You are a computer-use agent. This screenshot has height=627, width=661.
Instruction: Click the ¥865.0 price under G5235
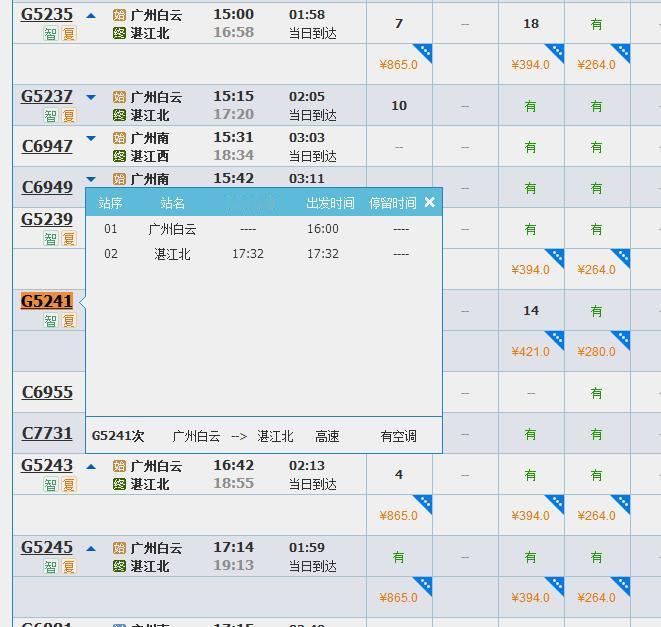398,65
